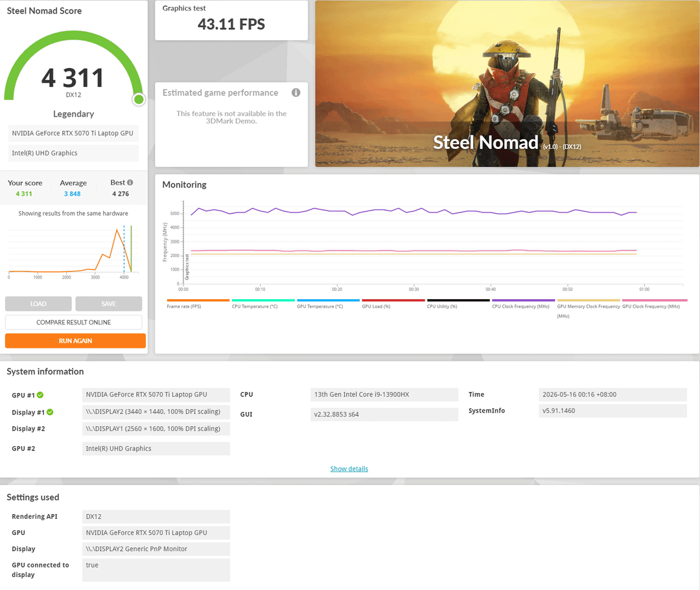Click the green checkmark next to GPU #1
Screen dimensions: 700x590
pyautogui.click(x=40, y=395)
